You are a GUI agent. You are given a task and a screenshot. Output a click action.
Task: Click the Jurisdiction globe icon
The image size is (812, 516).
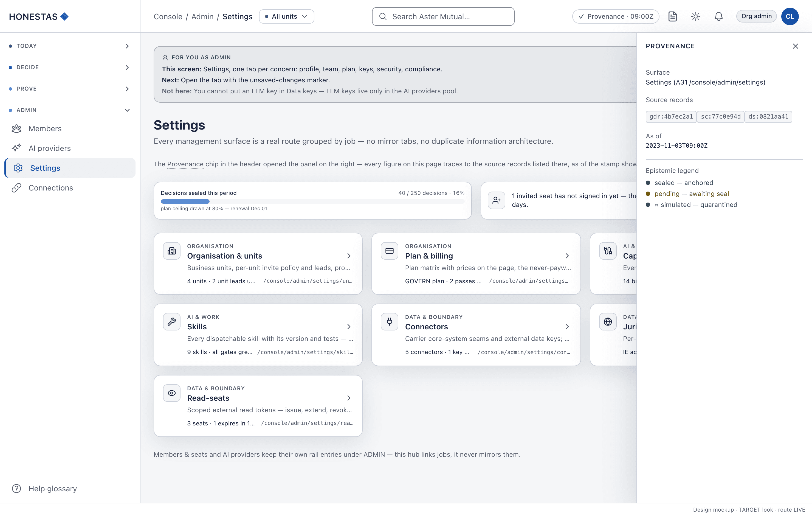608,322
